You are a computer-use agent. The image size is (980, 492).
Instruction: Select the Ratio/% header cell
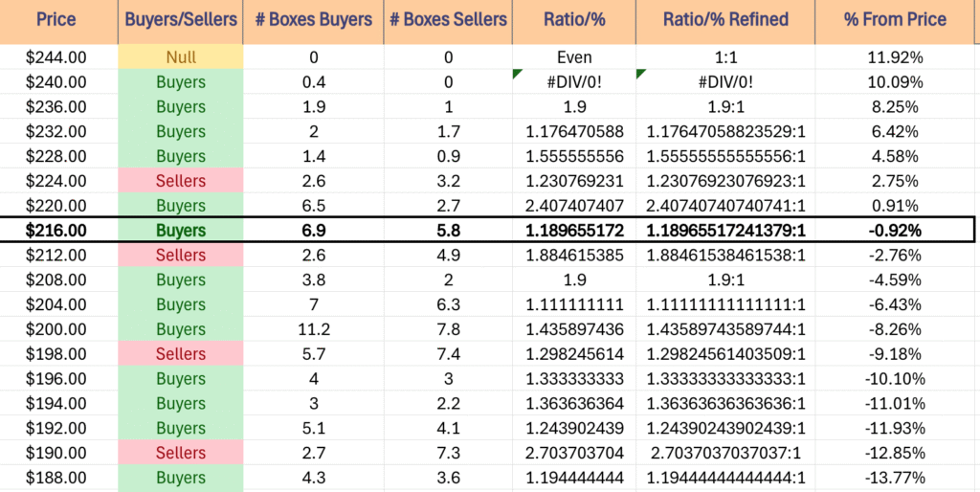(574, 21)
